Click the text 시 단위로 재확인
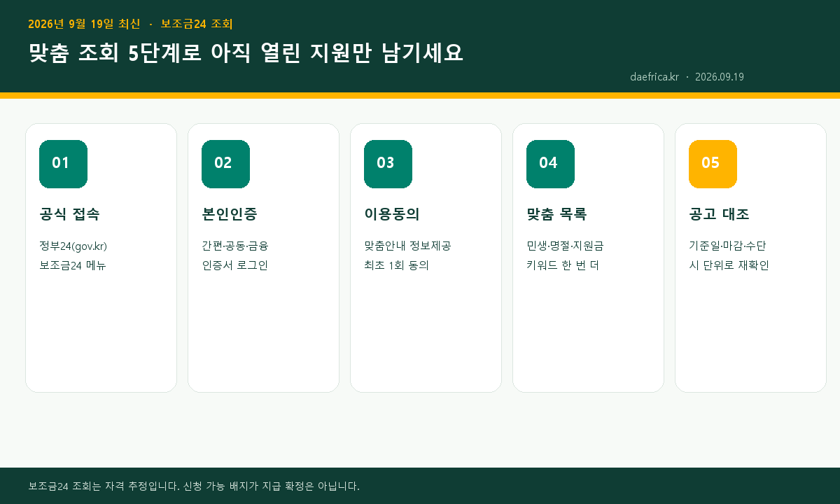Image resolution: width=840 pixels, height=504 pixels. (x=729, y=265)
